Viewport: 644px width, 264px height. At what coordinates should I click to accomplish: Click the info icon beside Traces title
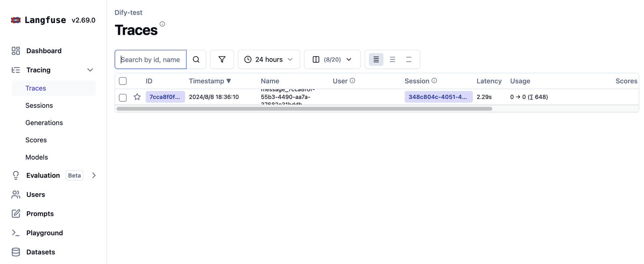click(162, 24)
